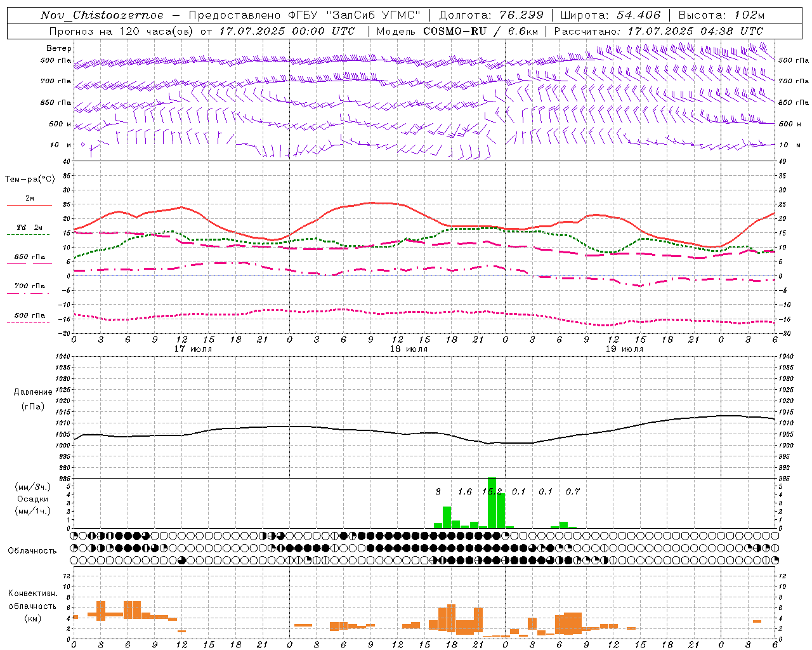Click the red 2м temperature legend line
The width and height of the screenshot is (812, 650).
(x=29, y=205)
